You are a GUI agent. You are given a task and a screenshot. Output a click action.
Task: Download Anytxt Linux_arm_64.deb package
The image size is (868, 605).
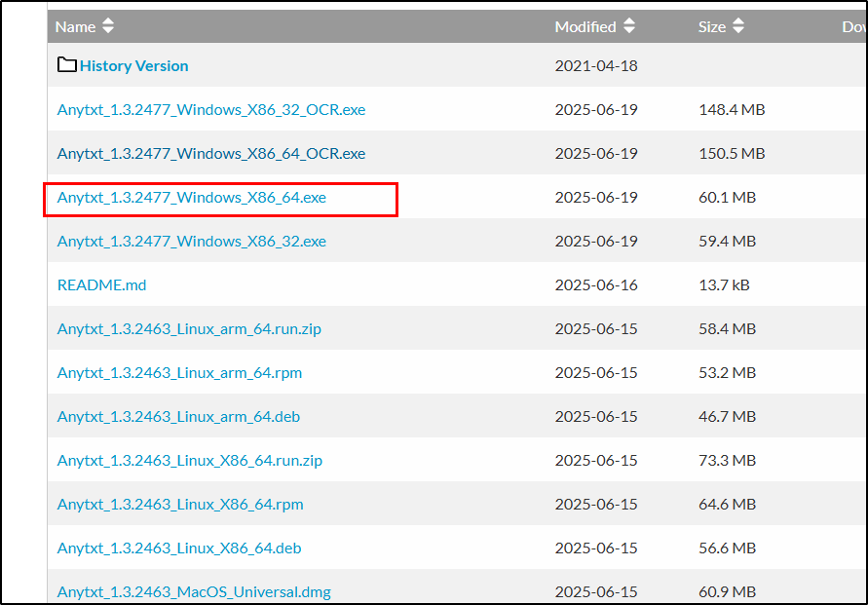[x=178, y=417]
